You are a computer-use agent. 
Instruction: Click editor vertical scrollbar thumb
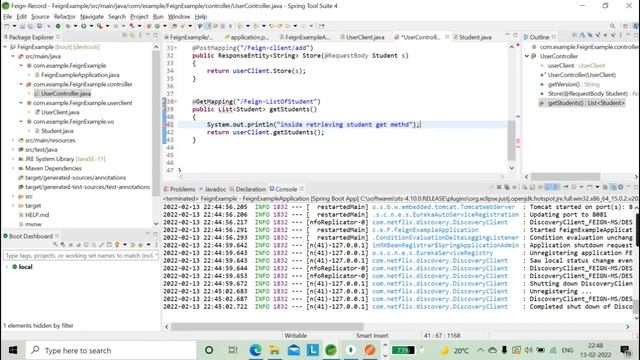pos(511,141)
